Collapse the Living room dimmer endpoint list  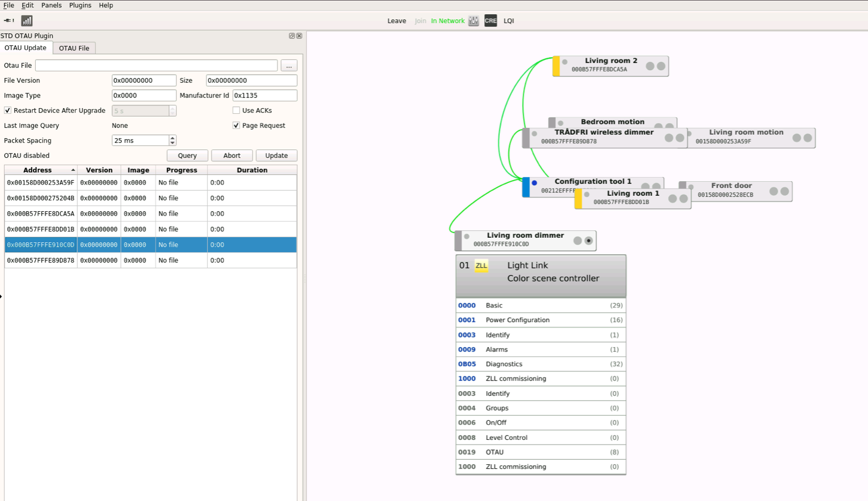click(589, 241)
